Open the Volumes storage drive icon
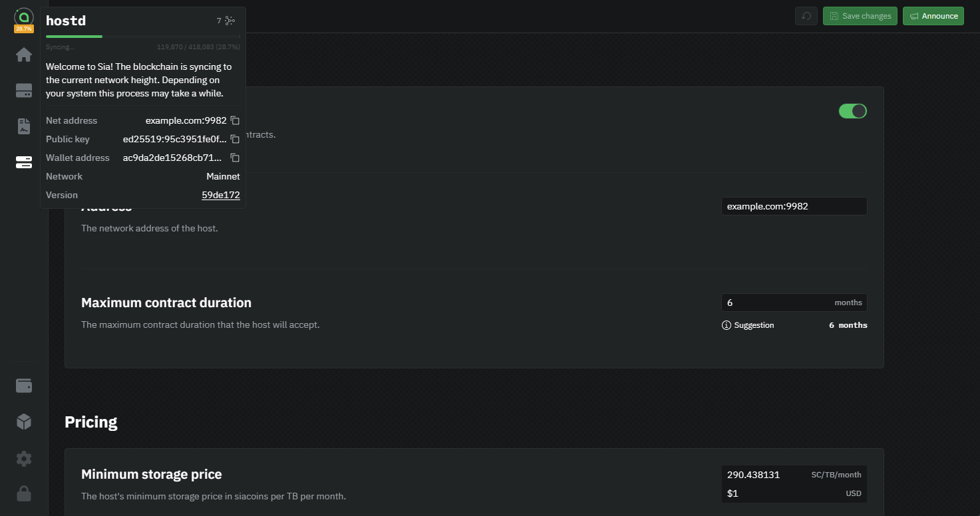Screen dimensions: 980x516 (x=24, y=91)
